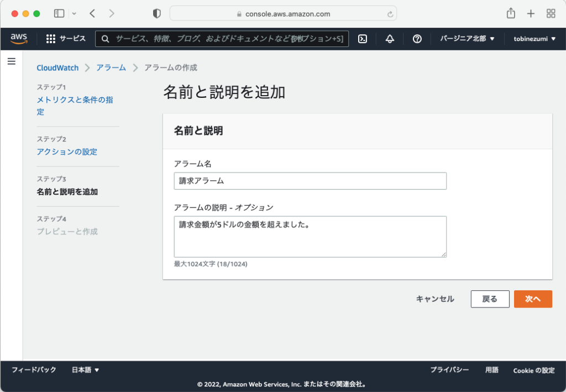Show the tab overview grid icon

point(551,14)
